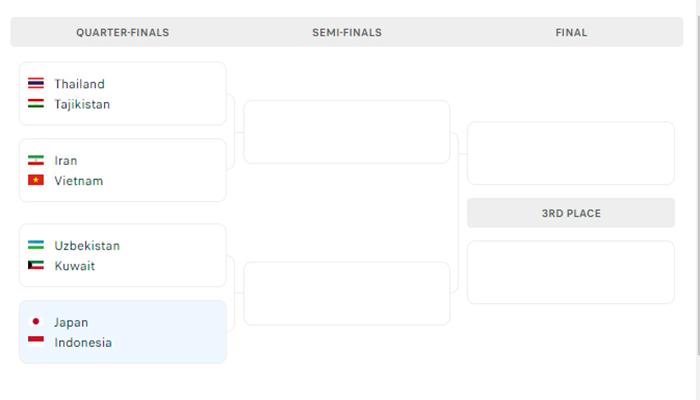Image resolution: width=700 pixels, height=400 pixels.
Task: Click the 3rd Place header bar
Action: click(571, 213)
